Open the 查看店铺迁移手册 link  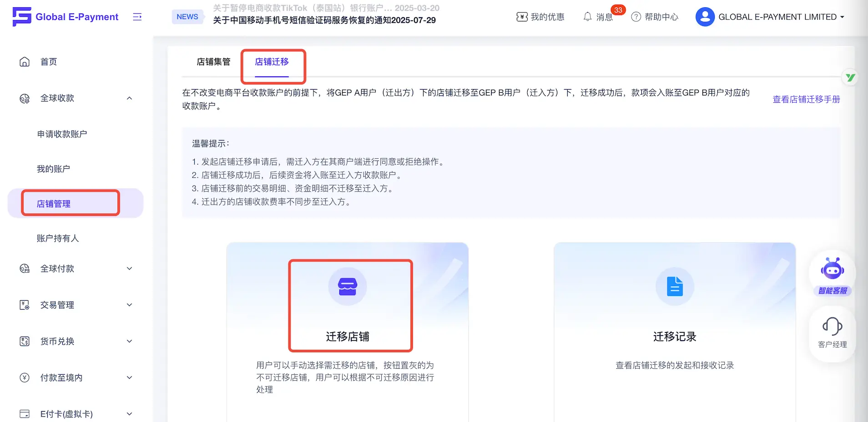point(806,99)
